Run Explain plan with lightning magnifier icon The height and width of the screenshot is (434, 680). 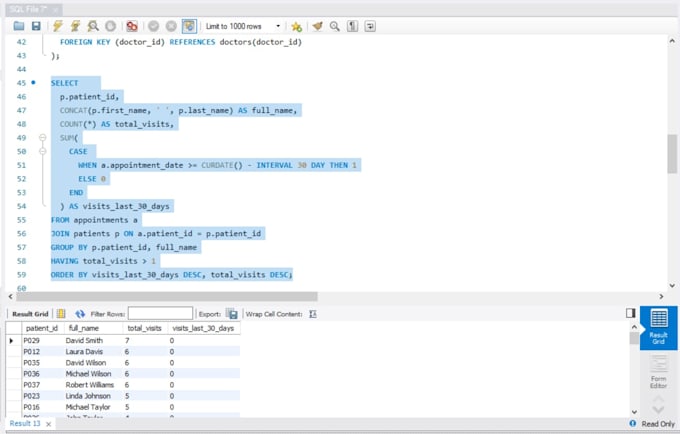93,26
